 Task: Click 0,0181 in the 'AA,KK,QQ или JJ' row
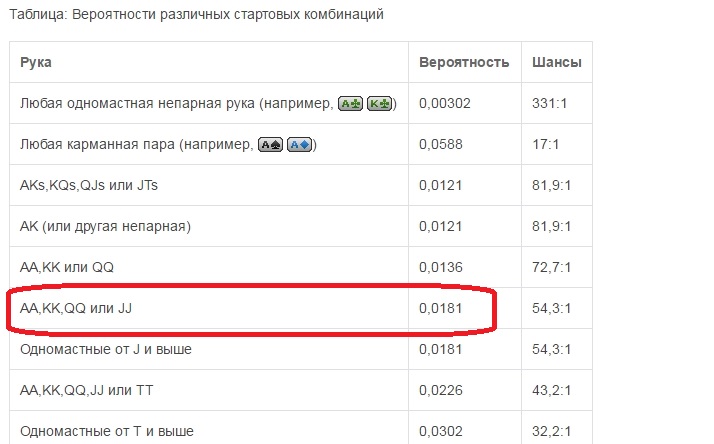(440, 308)
